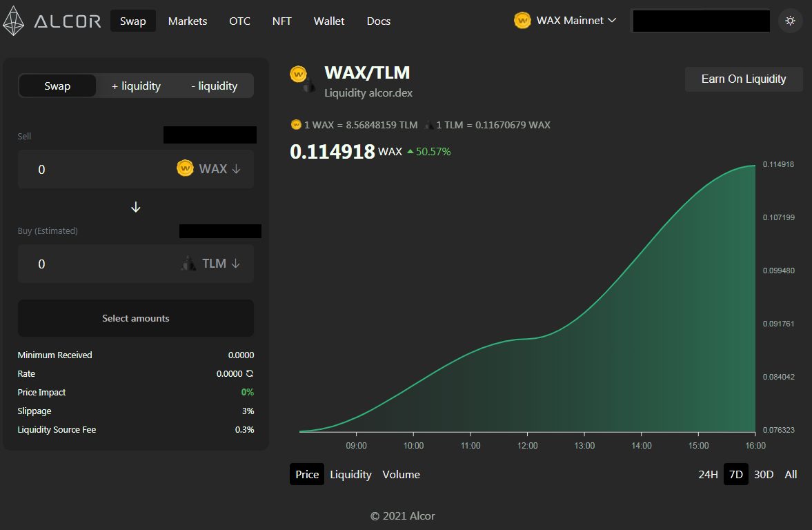Image resolution: width=812 pixels, height=530 pixels.
Task: Click the ALCOR brand name
Action: click(68, 21)
